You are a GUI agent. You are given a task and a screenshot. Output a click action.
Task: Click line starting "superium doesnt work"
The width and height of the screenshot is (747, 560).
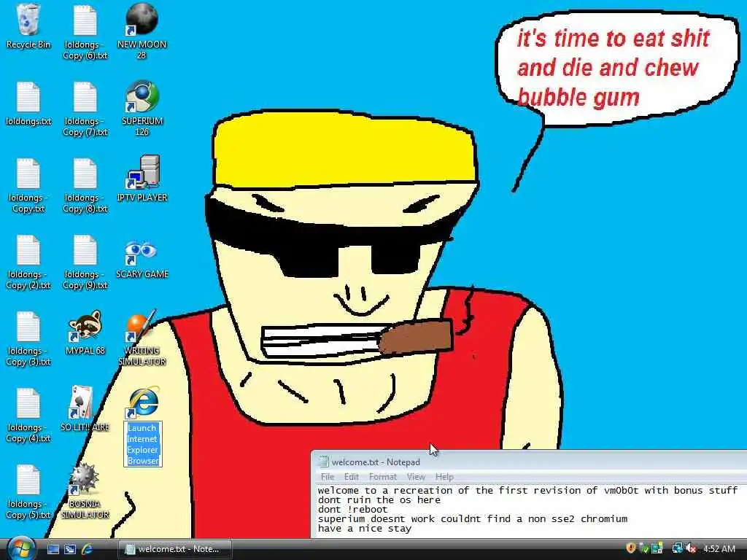(x=473, y=519)
